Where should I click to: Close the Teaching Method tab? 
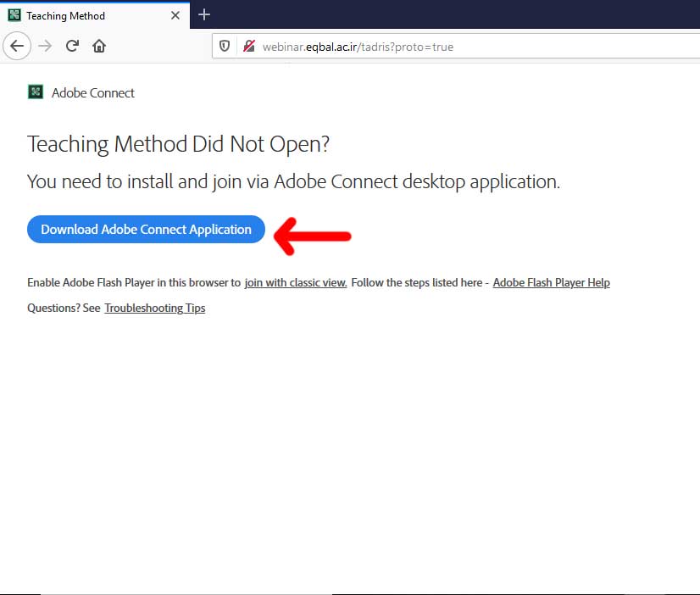tap(175, 15)
